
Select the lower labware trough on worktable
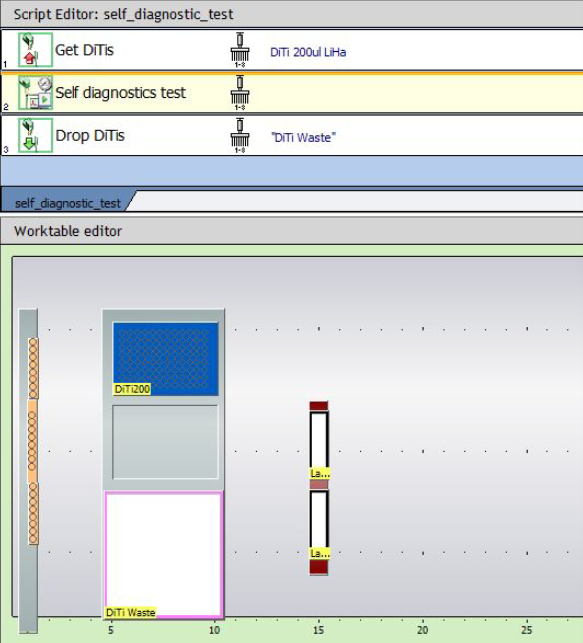319,524
